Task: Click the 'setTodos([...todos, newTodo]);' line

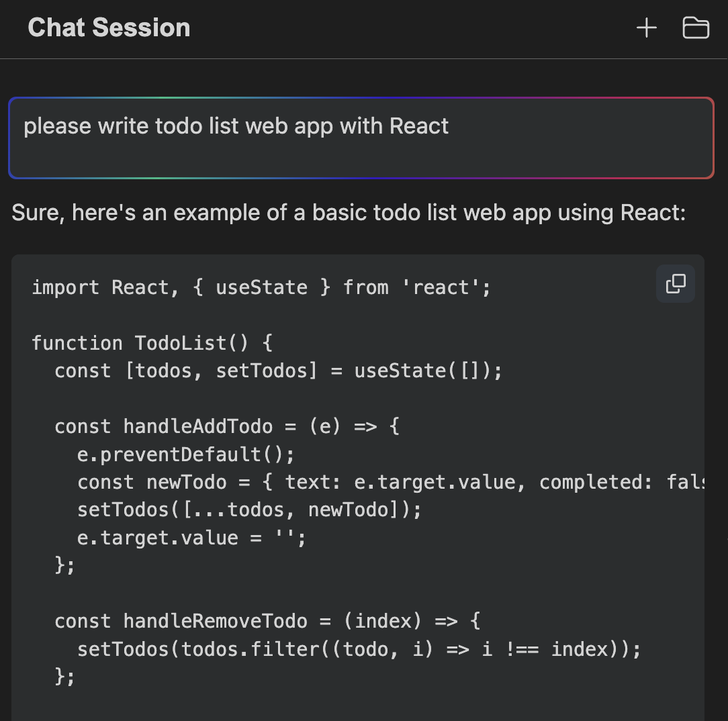Action: [249, 510]
